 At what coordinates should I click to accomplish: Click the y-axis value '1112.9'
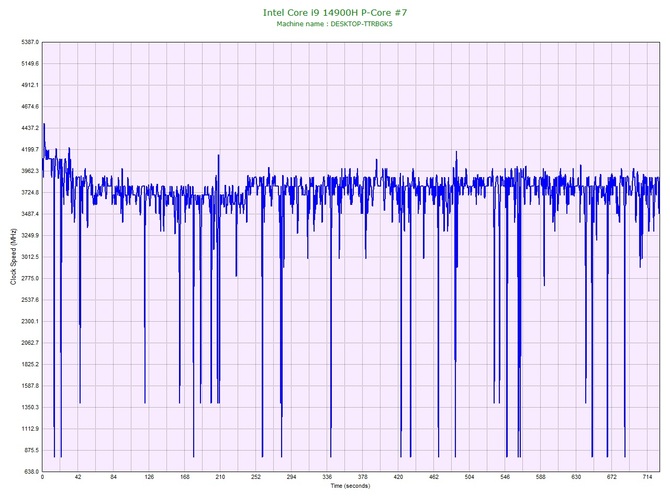point(30,429)
